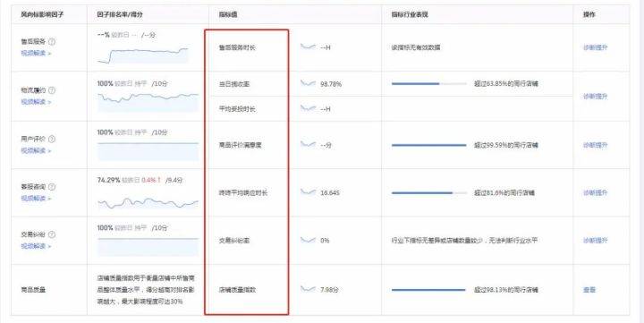Click the 售后服务 score trend chart
This screenshot has width=644, height=323.
tap(143, 55)
